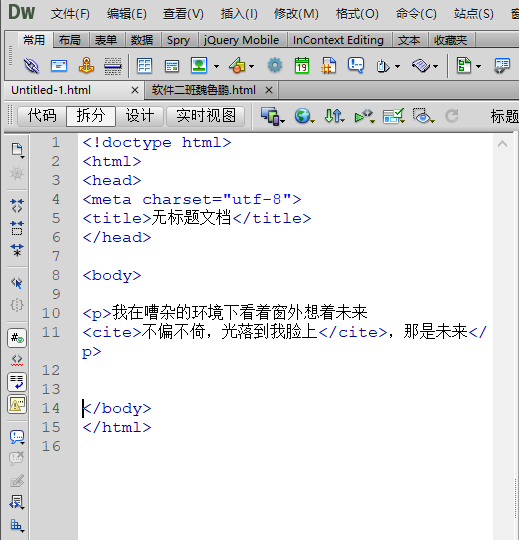Open the tag chooser icon
Image resolution: width=519 pixels, height=540 pixels.
[x=502, y=65]
